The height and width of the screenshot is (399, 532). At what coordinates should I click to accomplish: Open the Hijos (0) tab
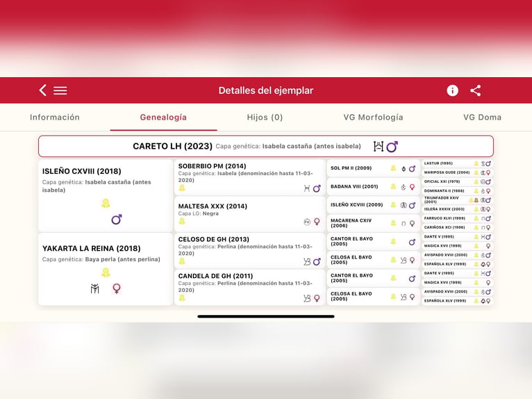(x=265, y=117)
